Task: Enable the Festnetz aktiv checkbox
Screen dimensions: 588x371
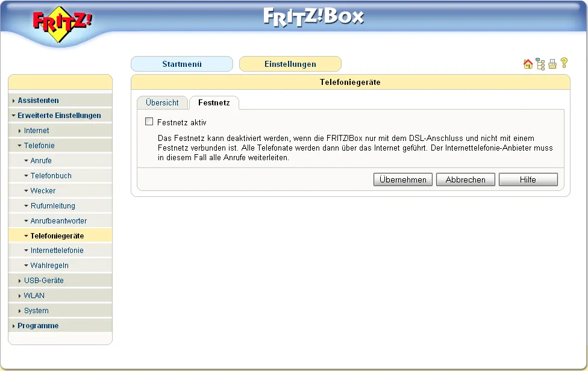Action: coord(149,122)
